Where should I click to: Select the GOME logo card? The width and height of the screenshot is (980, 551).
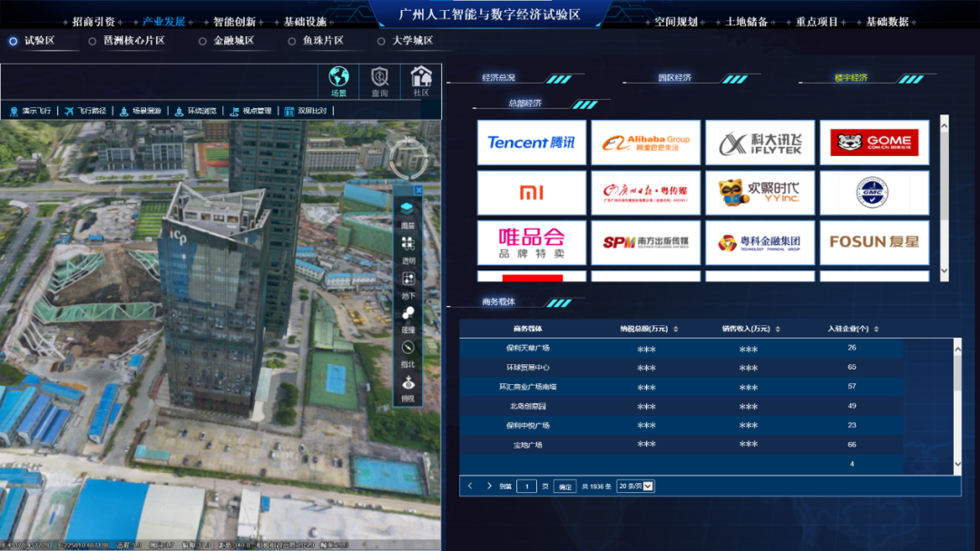click(x=875, y=143)
